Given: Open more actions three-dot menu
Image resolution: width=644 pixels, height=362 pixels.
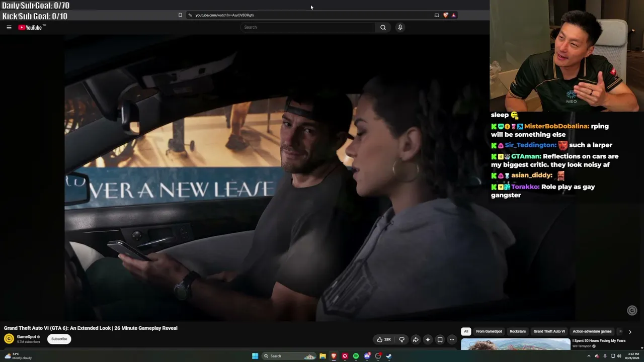Looking at the screenshot, I should (452, 339).
